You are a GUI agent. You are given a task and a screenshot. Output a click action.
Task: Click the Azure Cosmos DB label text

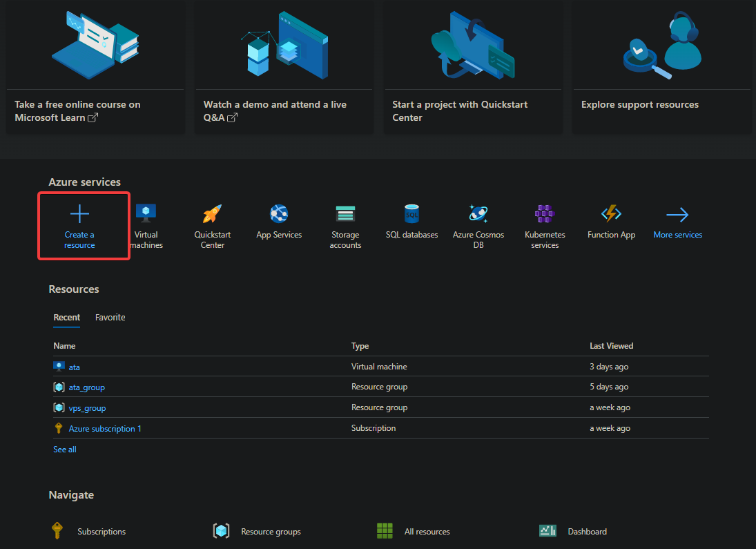[478, 240]
